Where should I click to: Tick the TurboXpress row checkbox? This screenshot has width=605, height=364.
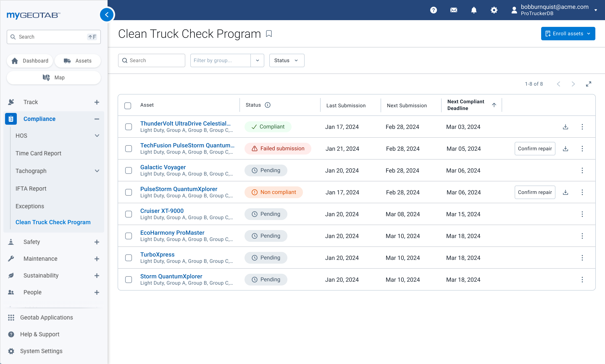[x=128, y=258]
